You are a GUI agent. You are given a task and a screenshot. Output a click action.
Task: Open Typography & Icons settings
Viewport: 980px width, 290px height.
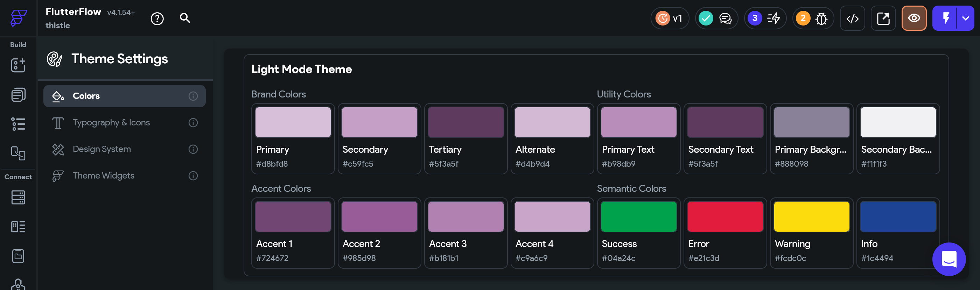click(x=124, y=123)
